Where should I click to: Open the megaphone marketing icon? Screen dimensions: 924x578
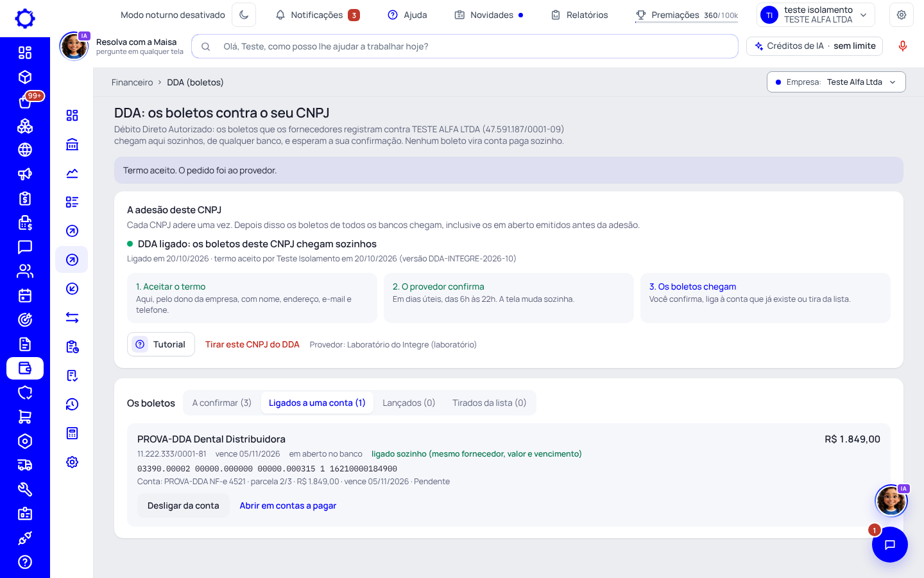(x=25, y=174)
